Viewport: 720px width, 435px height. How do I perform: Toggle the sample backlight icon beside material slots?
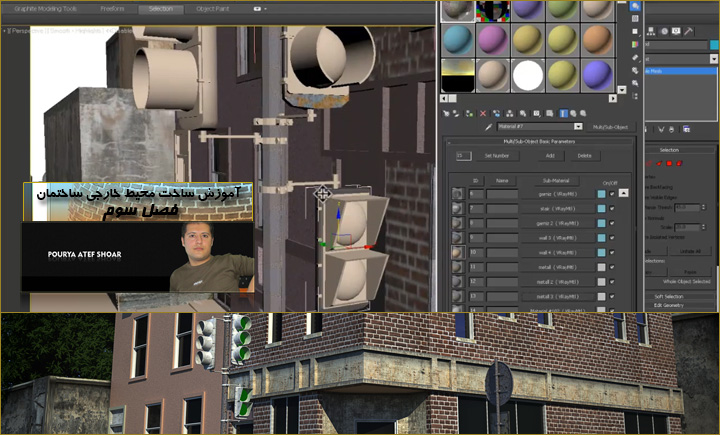pos(635,19)
